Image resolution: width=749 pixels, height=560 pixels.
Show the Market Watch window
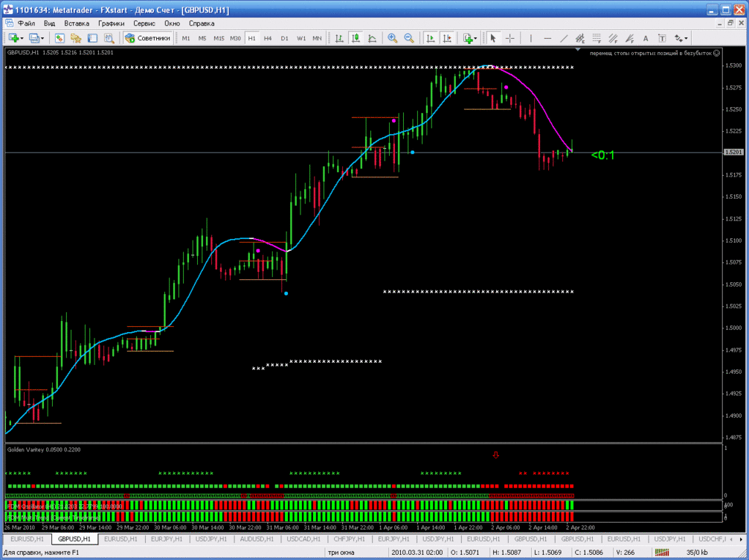pos(59,38)
